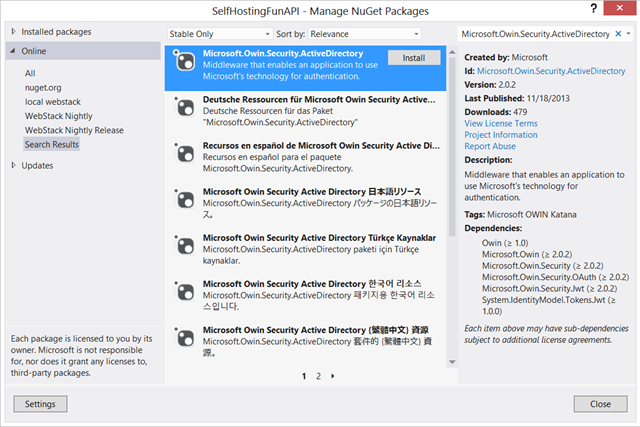Click the Close button at bottom

pyautogui.click(x=600, y=404)
